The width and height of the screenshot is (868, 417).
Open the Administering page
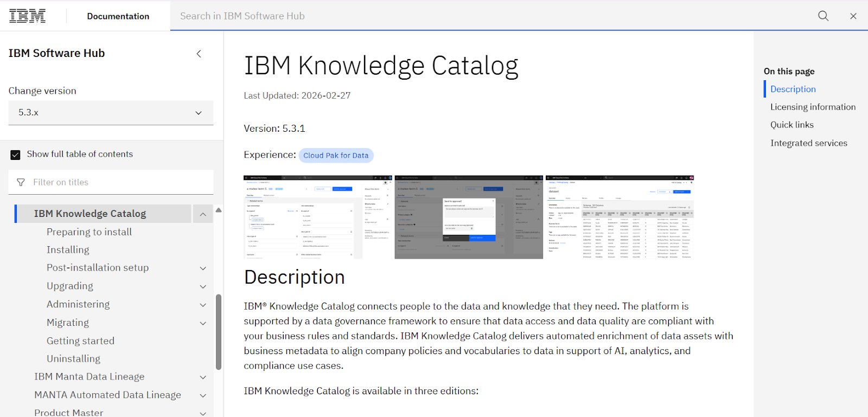[78, 304]
